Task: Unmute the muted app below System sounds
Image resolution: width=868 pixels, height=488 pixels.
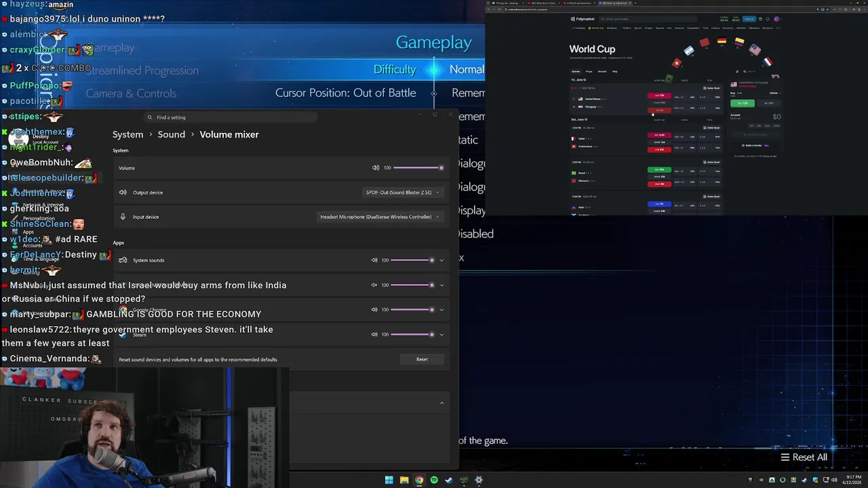Action: [374, 285]
